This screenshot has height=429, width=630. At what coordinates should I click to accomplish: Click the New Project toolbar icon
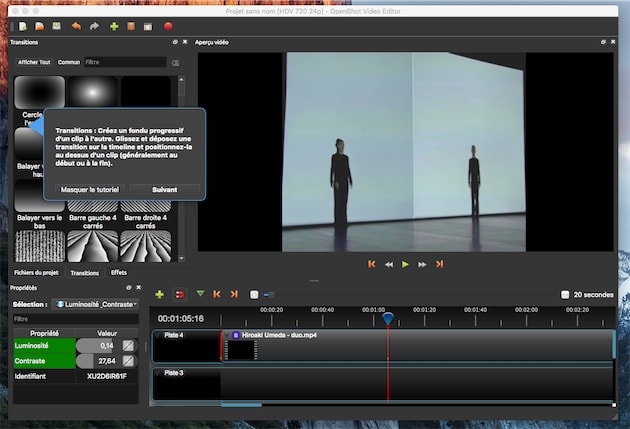click(x=23, y=27)
